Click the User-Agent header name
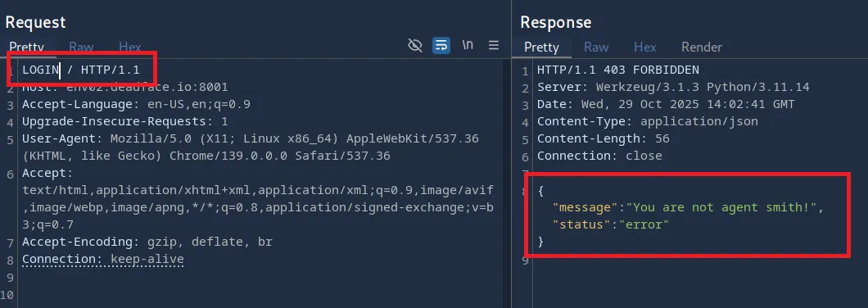The width and height of the screenshot is (868, 308). (x=62, y=138)
